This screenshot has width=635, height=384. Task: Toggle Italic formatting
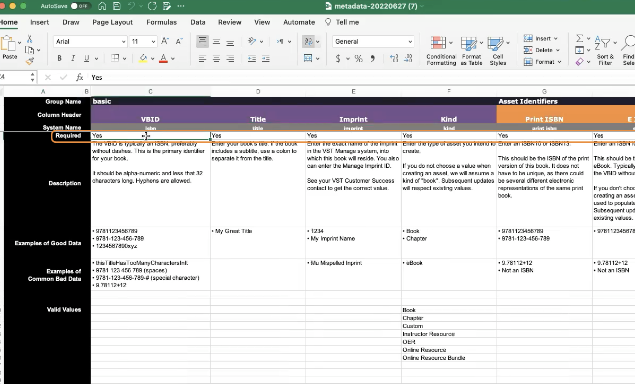click(73, 58)
